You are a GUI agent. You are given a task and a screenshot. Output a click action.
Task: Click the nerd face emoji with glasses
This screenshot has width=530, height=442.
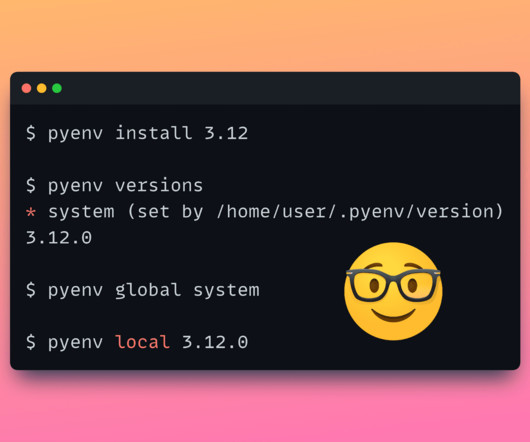[x=393, y=291]
